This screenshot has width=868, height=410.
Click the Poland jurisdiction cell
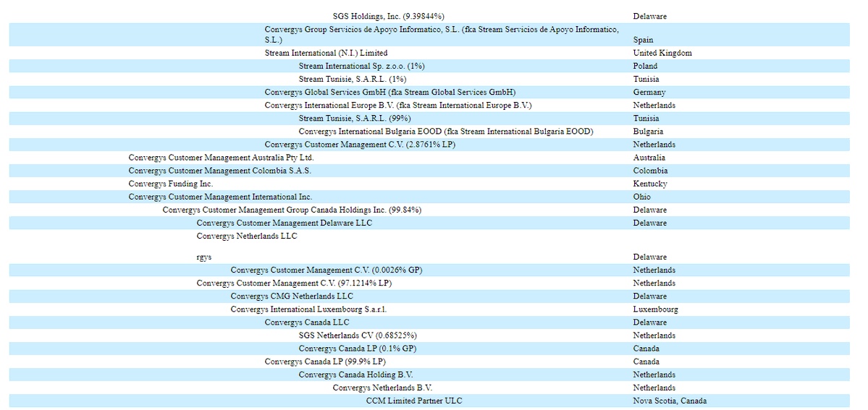tap(646, 66)
